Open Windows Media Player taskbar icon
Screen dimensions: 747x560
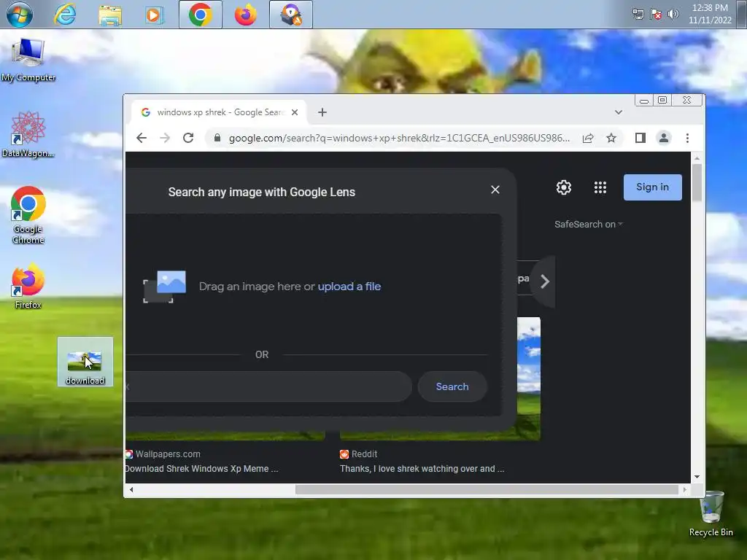click(x=154, y=15)
